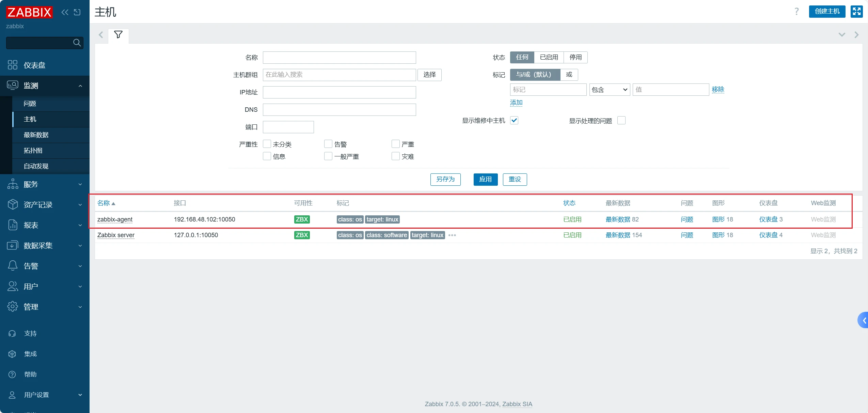Click the green ZBX badge for zabbix-agent
Image resolution: width=868 pixels, height=413 pixels.
point(302,219)
